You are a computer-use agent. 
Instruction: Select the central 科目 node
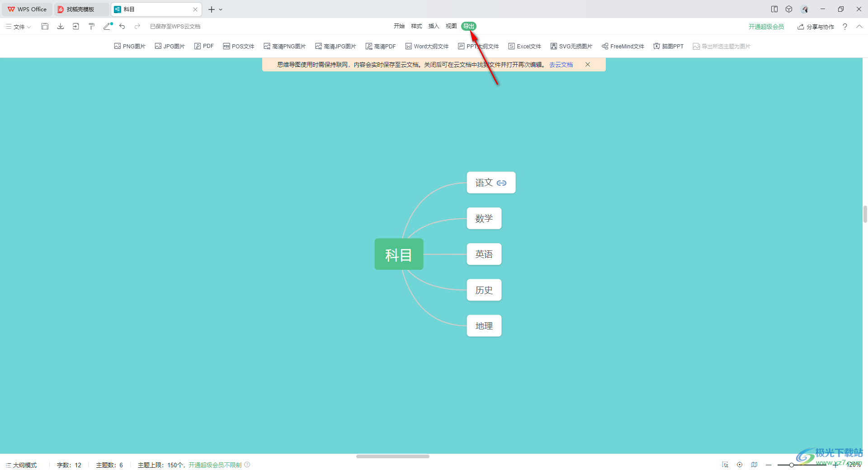[x=399, y=254]
